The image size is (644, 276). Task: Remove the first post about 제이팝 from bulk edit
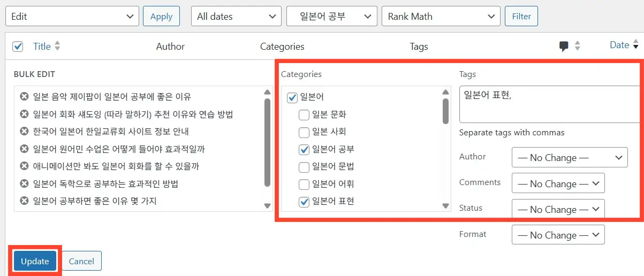(x=24, y=97)
